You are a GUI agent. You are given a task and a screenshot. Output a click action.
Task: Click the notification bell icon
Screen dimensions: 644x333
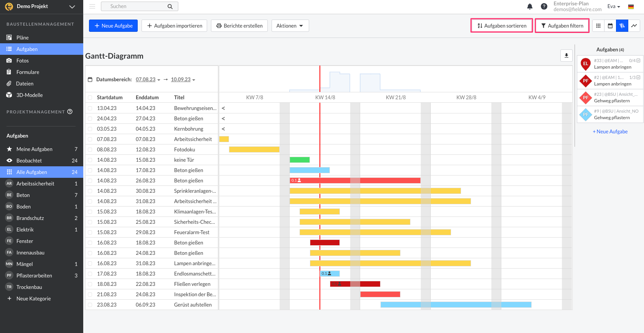tap(530, 7)
